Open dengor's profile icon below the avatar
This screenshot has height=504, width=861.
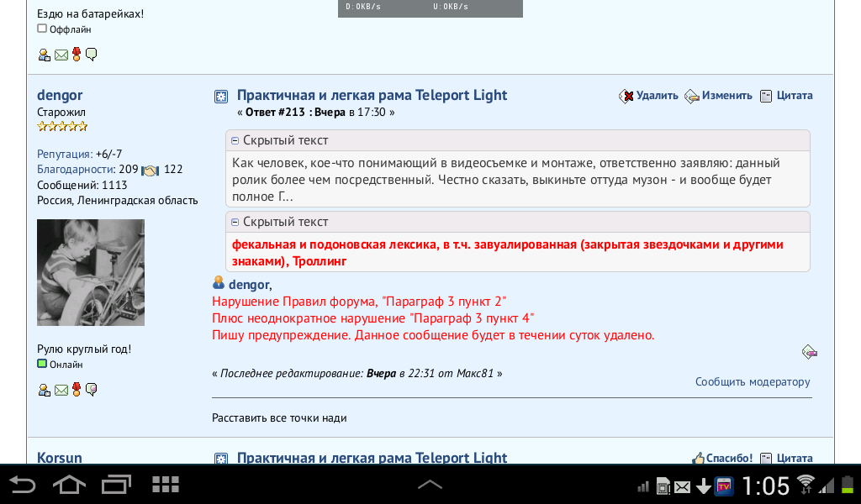click(x=45, y=390)
